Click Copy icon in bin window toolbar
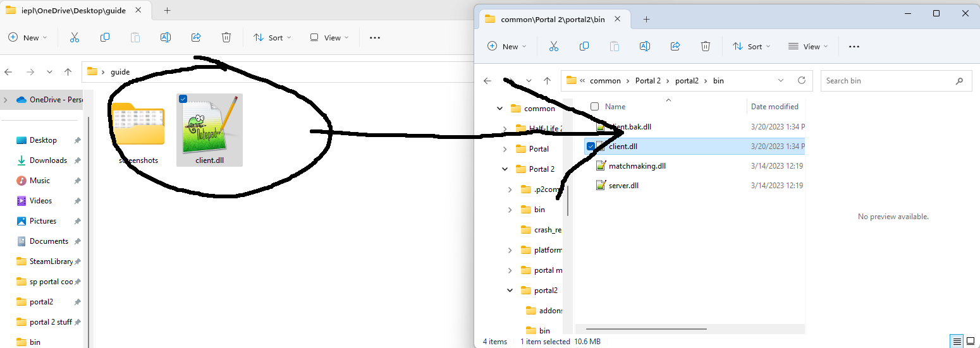This screenshot has height=348, width=980. (584, 47)
